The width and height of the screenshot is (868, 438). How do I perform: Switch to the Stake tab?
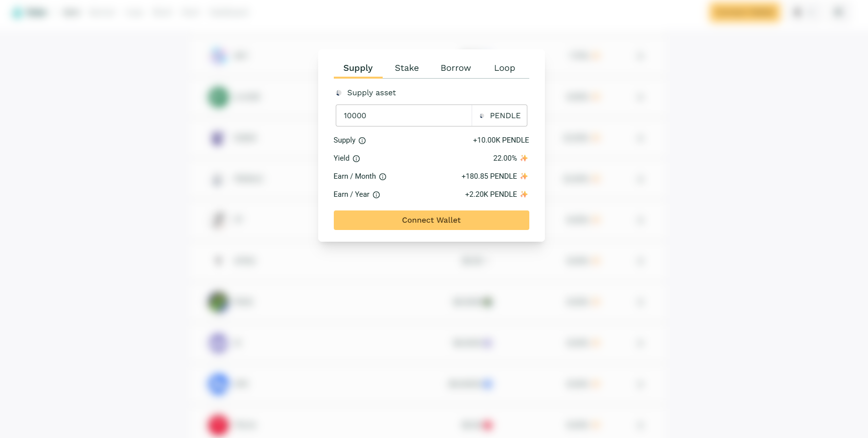click(407, 68)
